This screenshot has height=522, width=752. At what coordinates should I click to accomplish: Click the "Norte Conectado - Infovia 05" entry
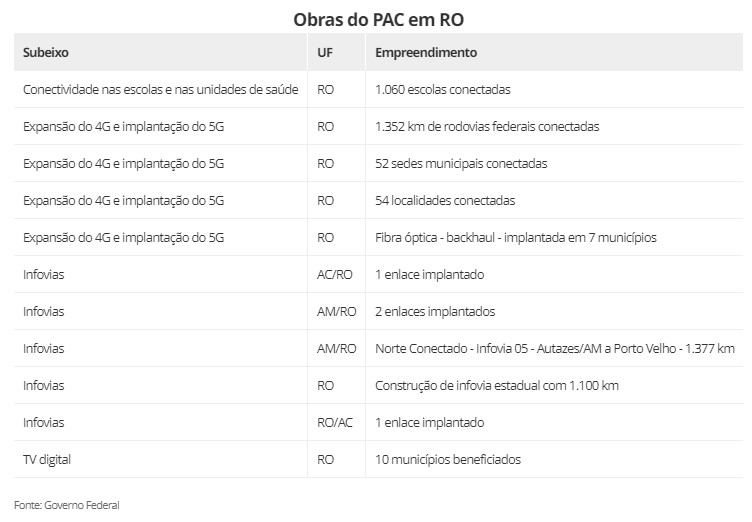click(555, 348)
